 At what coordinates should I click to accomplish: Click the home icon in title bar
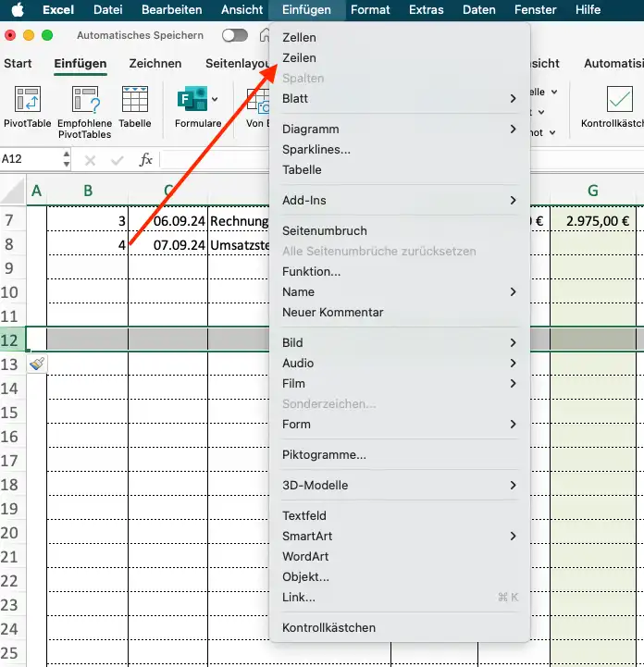[264, 35]
